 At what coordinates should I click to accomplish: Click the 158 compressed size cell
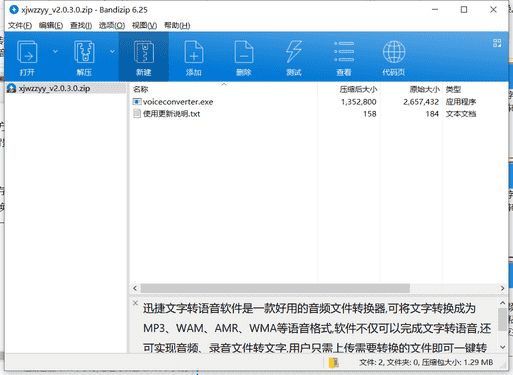[x=370, y=114]
